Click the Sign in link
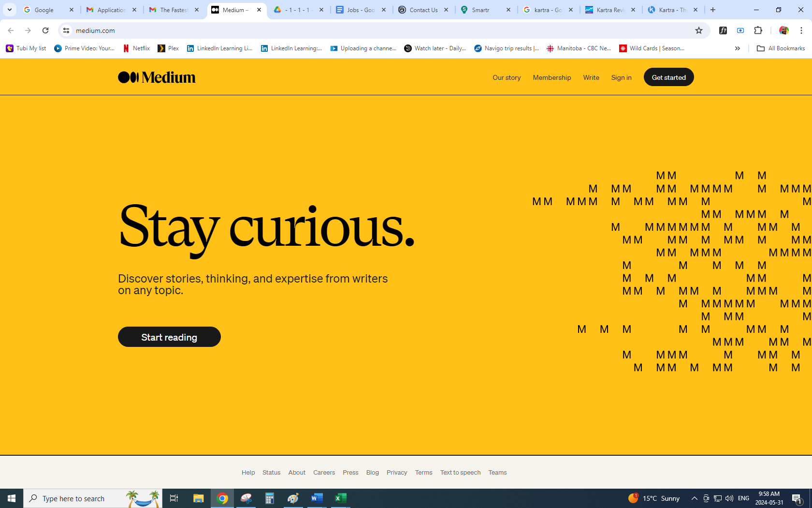 (x=621, y=77)
